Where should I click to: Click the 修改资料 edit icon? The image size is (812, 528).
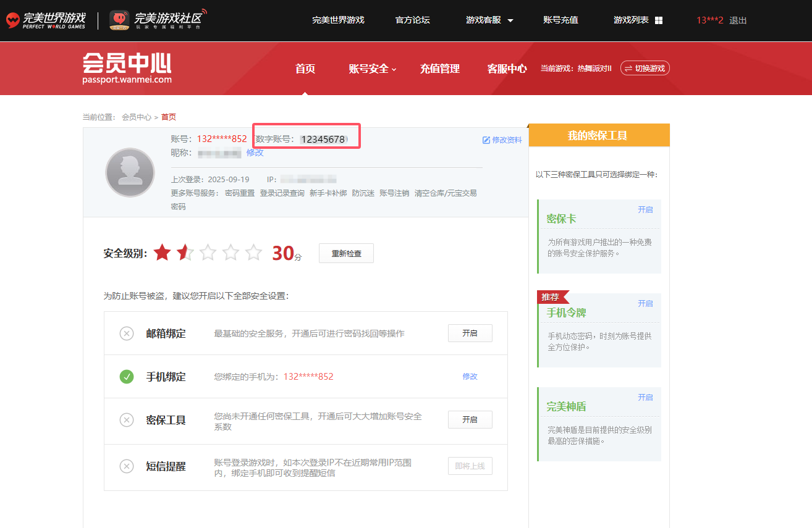[x=486, y=140]
